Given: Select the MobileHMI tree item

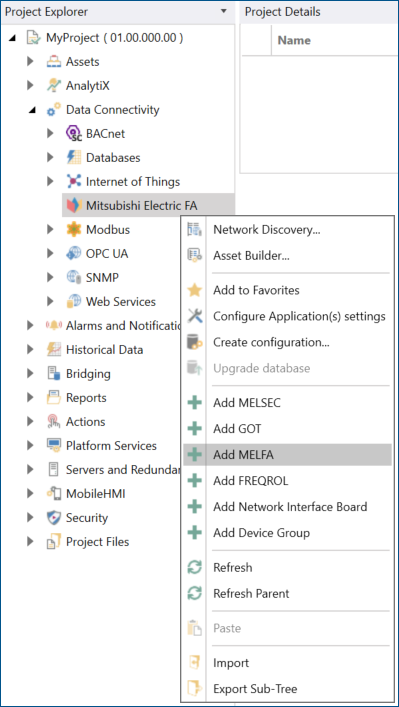Looking at the screenshot, I should 96,494.
